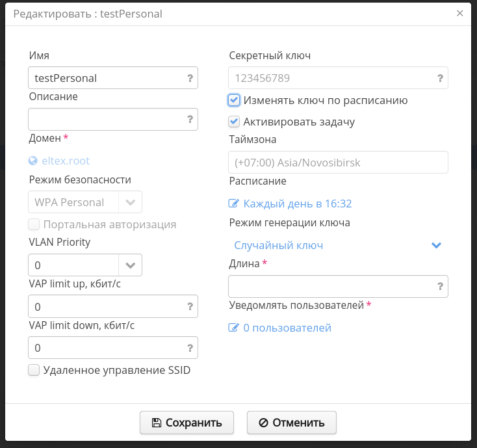The image size is (477, 448).
Task: Click the help icon in the Длина field
Action: [x=440, y=286]
